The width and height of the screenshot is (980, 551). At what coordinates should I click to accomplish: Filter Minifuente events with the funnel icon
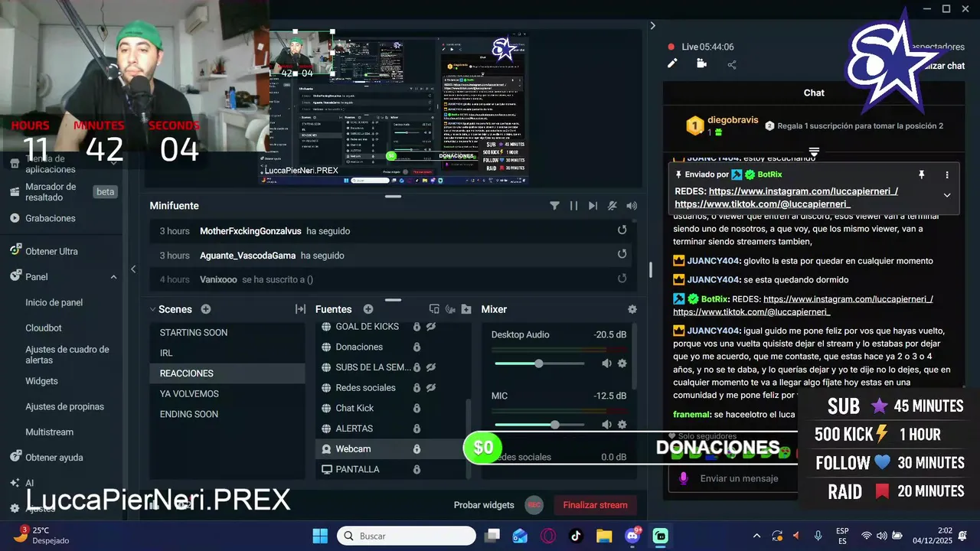tap(554, 206)
